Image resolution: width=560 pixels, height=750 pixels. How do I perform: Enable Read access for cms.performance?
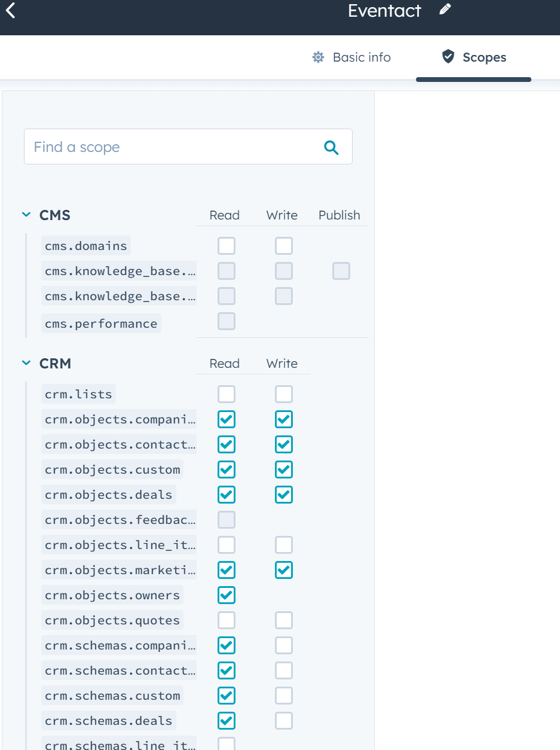[227, 321]
